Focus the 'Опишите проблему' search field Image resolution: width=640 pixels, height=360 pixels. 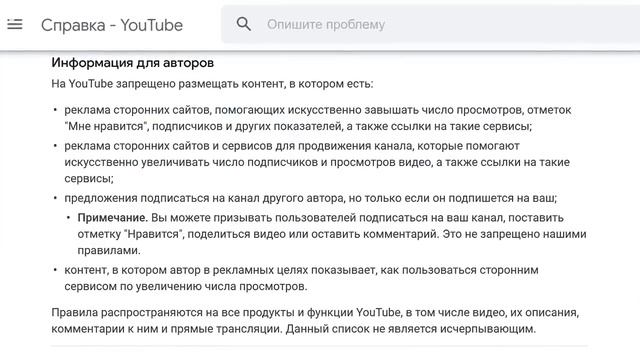tap(431, 24)
